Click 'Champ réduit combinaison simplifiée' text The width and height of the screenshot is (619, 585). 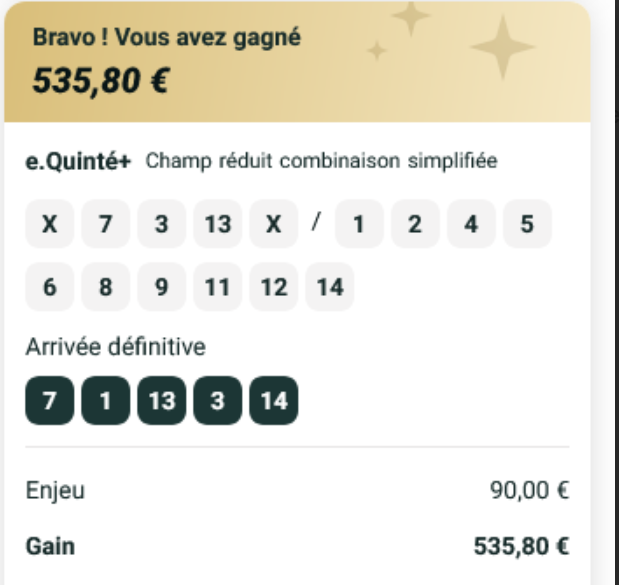(321, 162)
